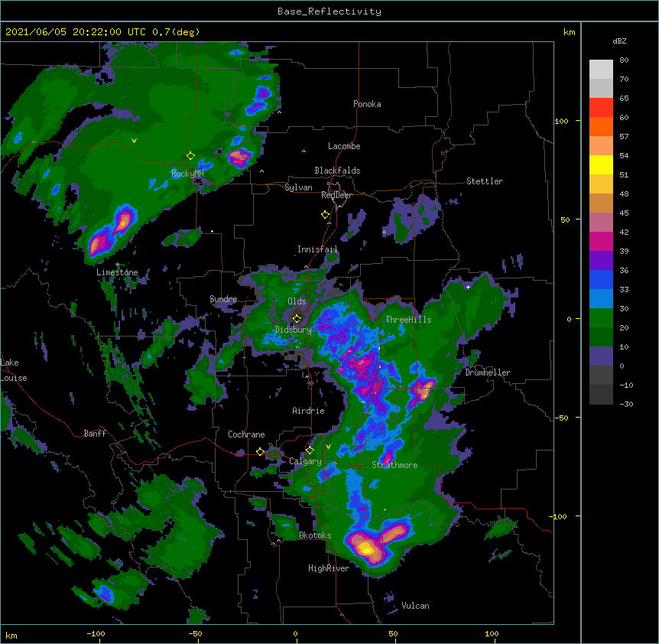Click the Lacombe label
This screenshot has width=659, height=644.
(344, 146)
